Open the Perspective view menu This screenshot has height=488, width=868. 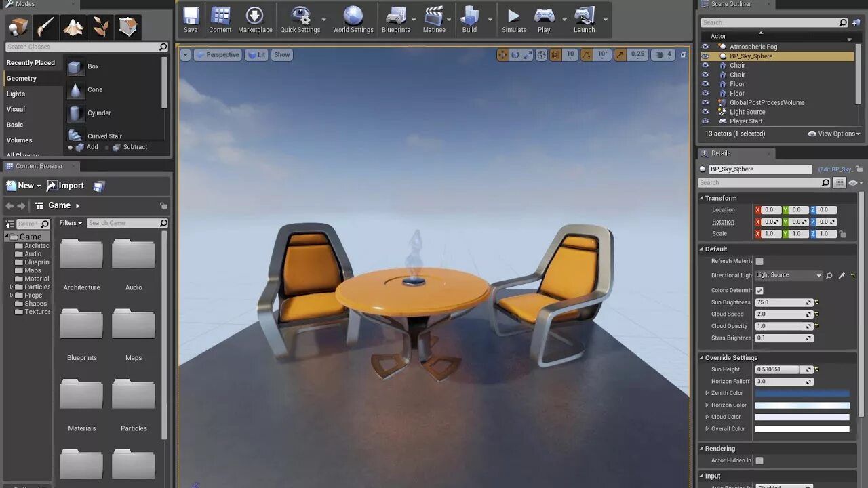[218, 55]
